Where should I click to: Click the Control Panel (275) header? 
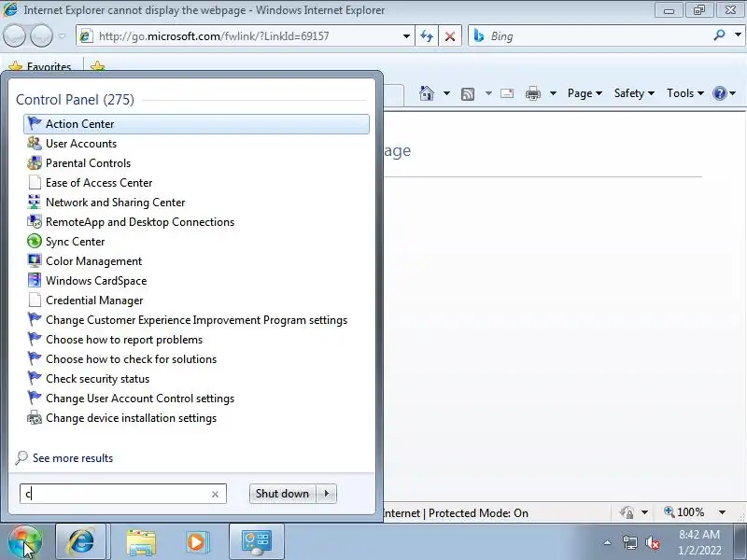(x=75, y=100)
